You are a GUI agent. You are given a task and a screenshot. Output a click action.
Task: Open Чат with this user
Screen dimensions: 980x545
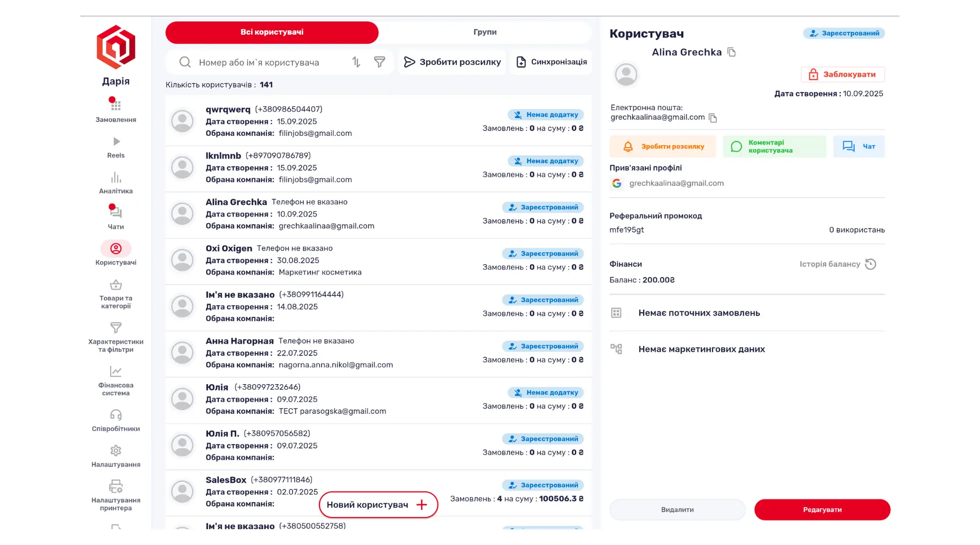click(x=859, y=147)
